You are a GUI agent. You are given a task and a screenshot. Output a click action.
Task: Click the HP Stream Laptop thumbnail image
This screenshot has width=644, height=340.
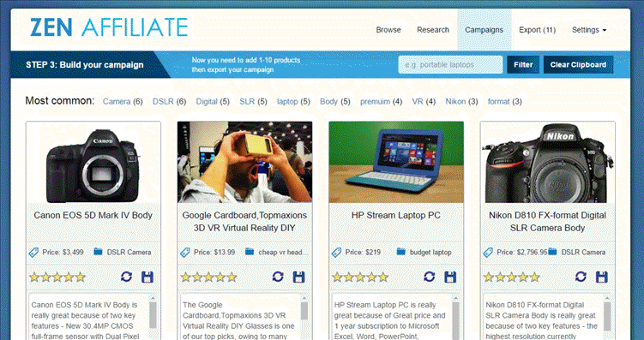pos(396,162)
